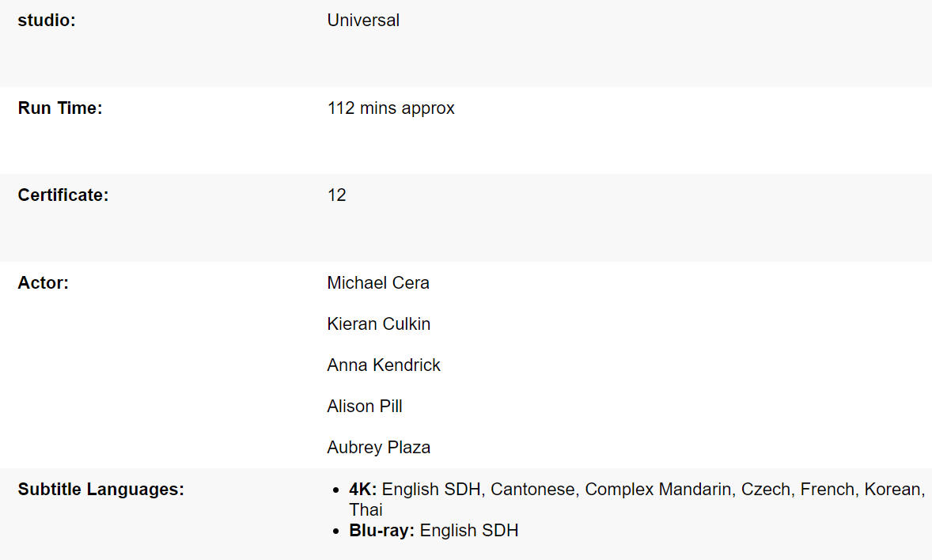Click Alison Pill's name
The height and width of the screenshot is (560, 932).
(365, 407)
